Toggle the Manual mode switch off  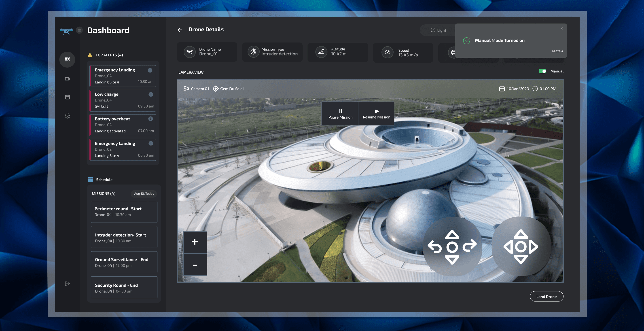click(542, 71)
